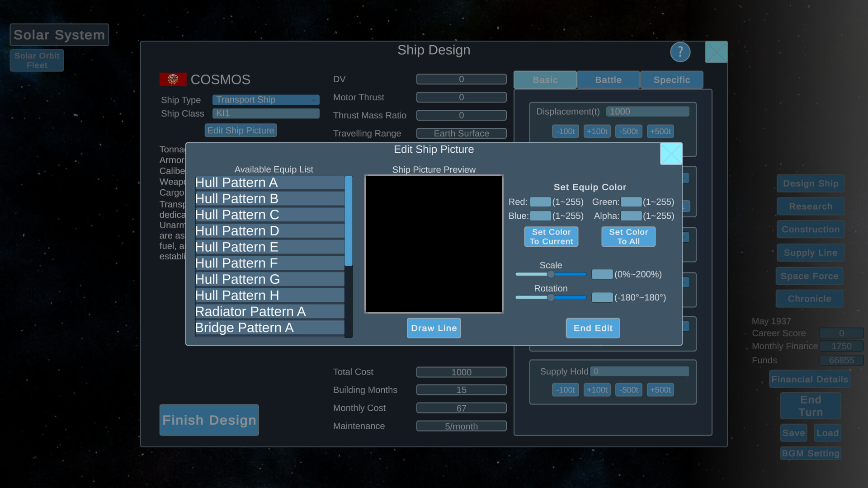Click the Finish Design button

pos(209,420)
